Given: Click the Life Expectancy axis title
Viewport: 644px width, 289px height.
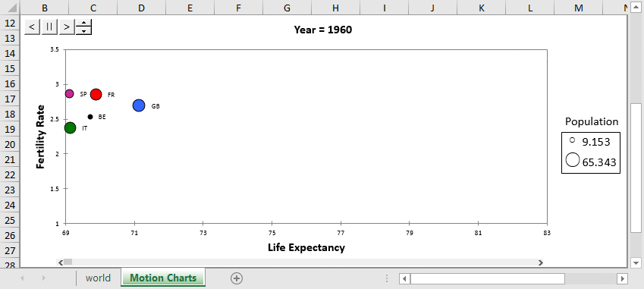Looking at the screenshot, I should 306,247.
